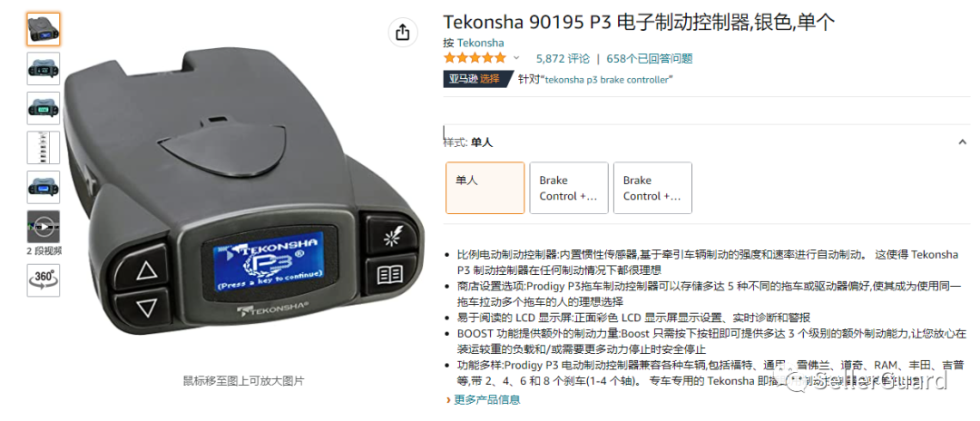Choose the first Brake Control +… option
Screen dimensions: 980x421
tap(569, 188)
